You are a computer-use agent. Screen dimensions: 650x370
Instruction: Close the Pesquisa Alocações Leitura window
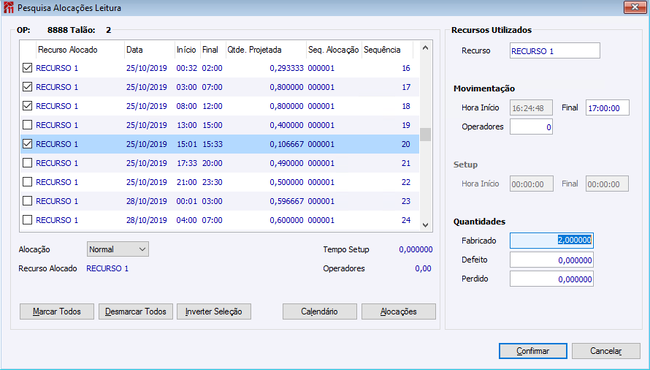635,7
